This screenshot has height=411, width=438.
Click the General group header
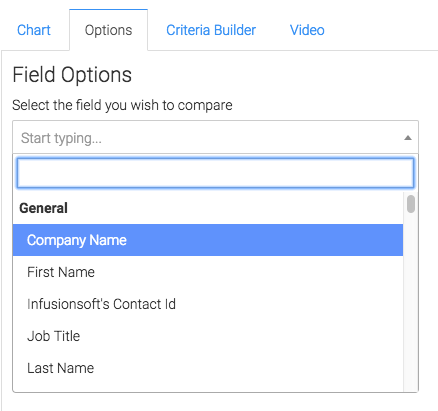(43, 208)
